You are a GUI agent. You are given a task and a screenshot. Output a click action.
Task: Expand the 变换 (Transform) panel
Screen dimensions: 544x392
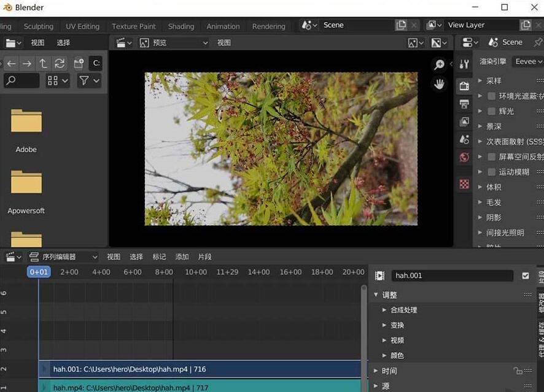397,325
